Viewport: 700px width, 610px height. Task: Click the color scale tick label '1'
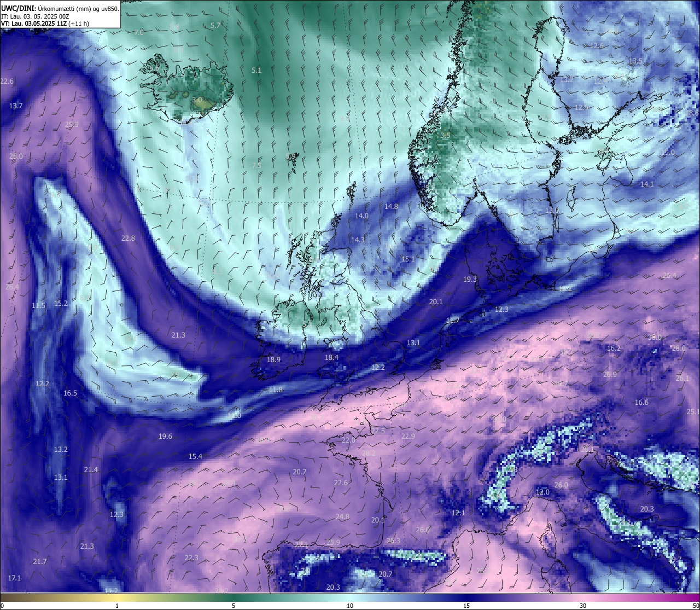(x=117, y=606)
